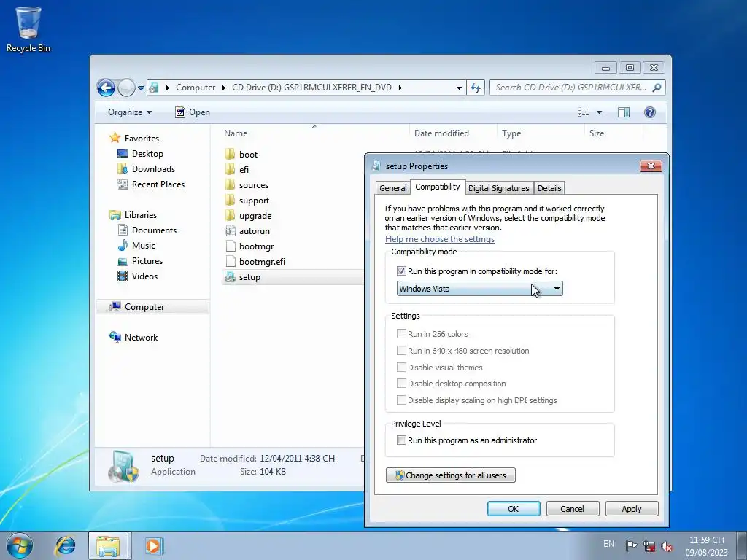Open recent pages dropdown beside Forward button
The height and width of the screenshot is (560, 747).
click(x=141, y=88)
